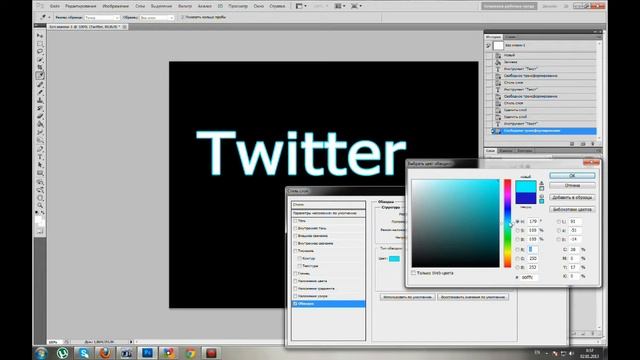
Task: Select the Rectangular Marquee tool
Action: (40, 44)
